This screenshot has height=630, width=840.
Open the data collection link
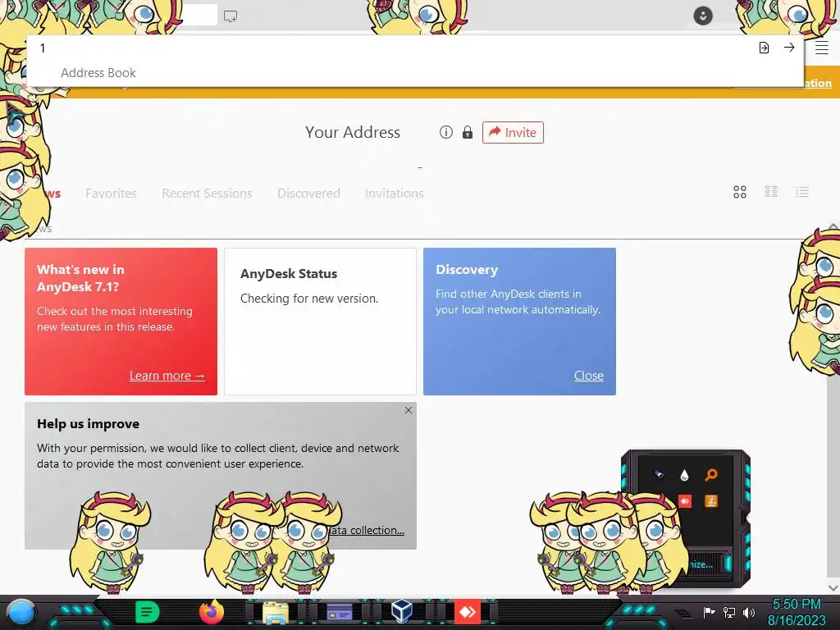(366, 530)
